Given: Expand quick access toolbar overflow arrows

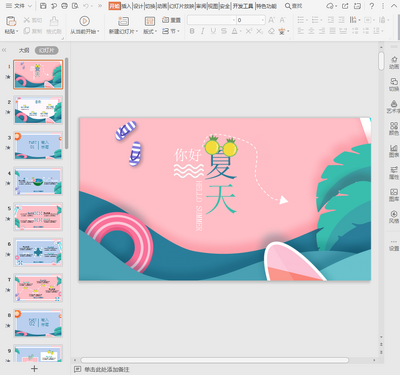Looking at the screenshot, I should 100,6.
